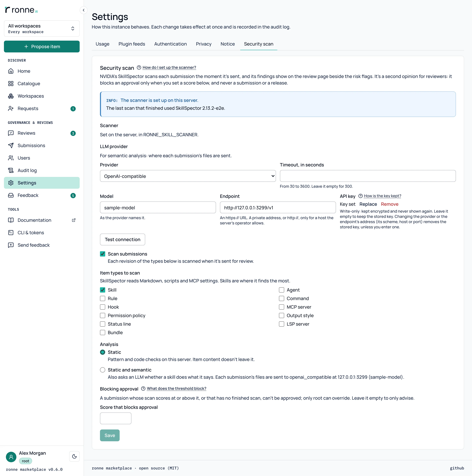The height and width of the screenshot is (476, 472).
Task: Remove the stored API key
Action: coord(389,204)
